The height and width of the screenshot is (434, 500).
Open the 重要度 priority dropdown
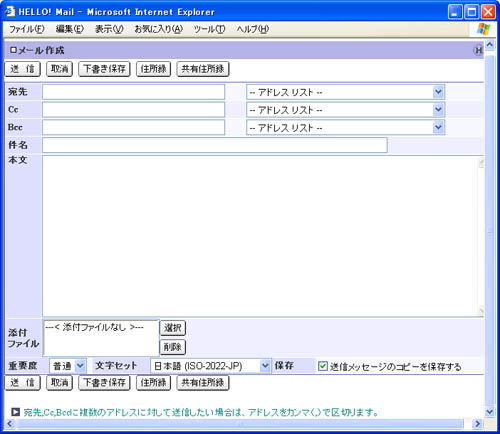click(68, 366)
